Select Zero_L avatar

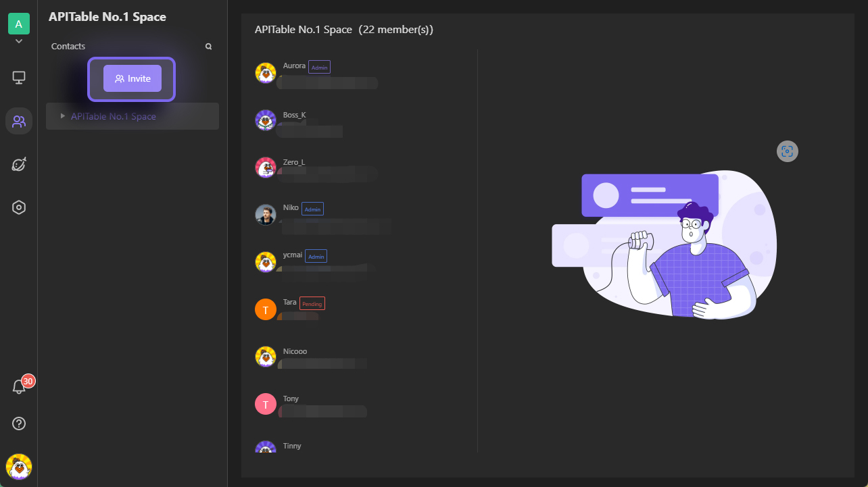tap(266, 168)
